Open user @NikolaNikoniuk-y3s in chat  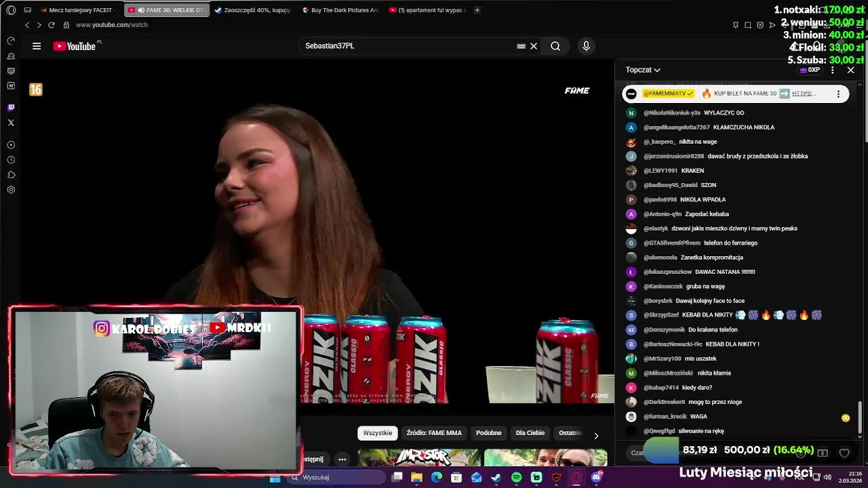pyautogui.click(x=672, y=113)
